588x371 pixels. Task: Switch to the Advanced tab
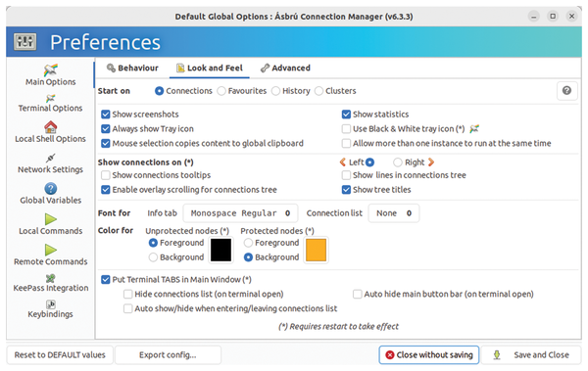pyautogui.click(x=286, y=69)
